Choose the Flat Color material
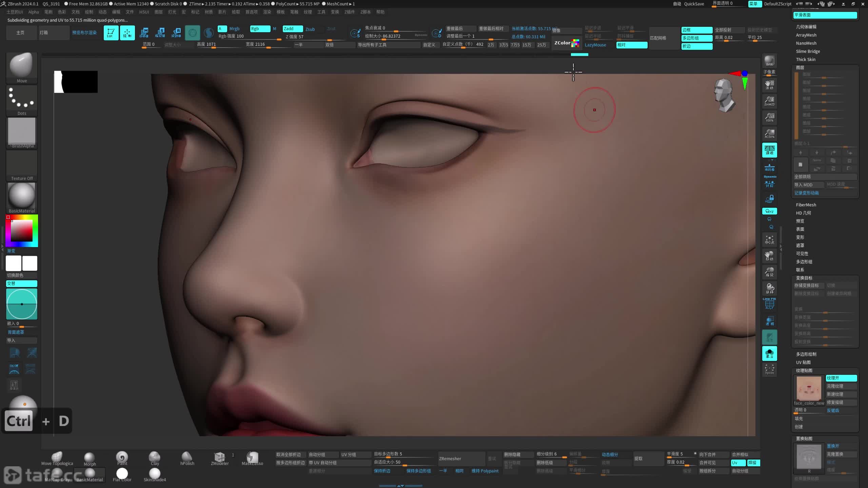 [x=122, y=475]
